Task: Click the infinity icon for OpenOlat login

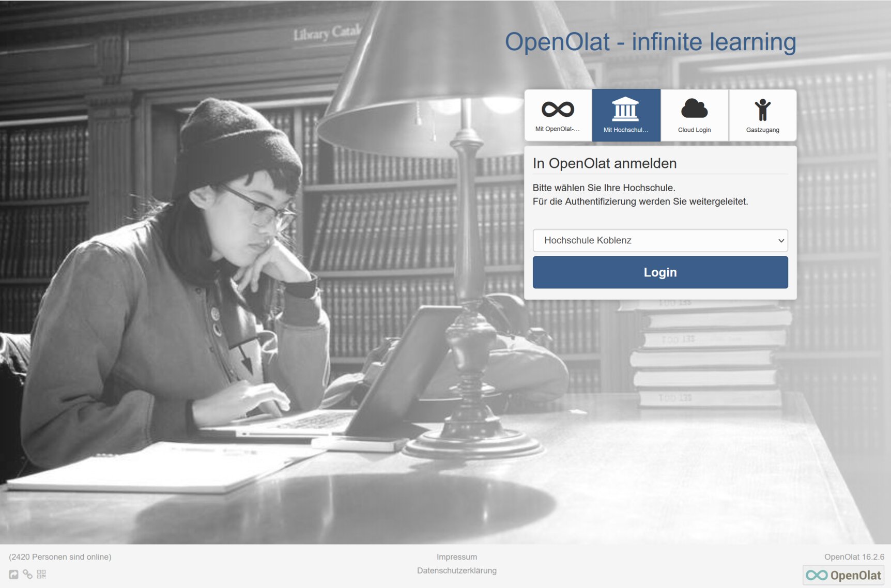Action: 558,109
